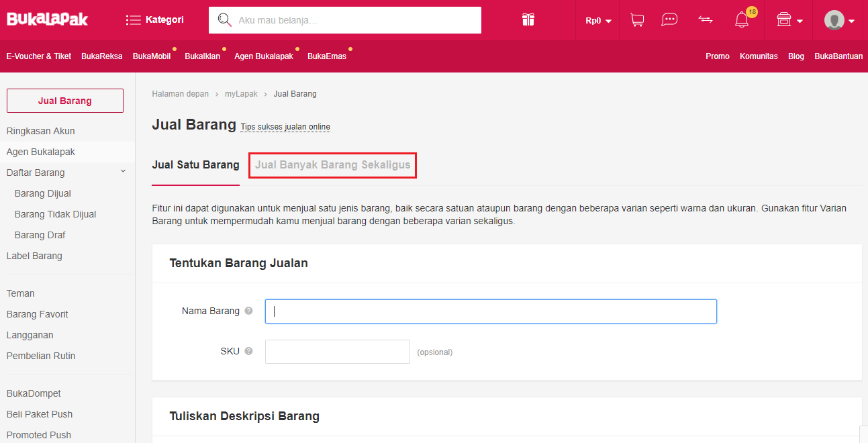Click the Bukalapak logo
The width and height of the screenshot is (868, 443).
pos(48,19)
